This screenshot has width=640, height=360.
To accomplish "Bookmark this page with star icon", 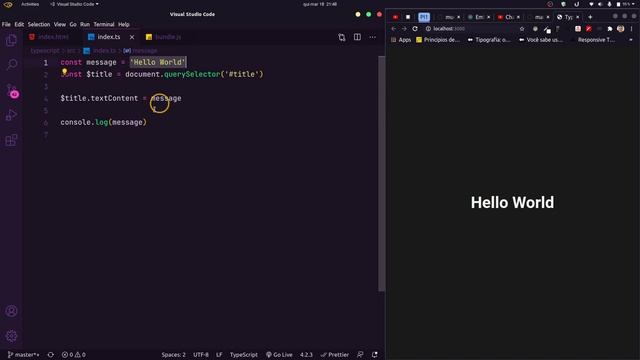I will [x=522, y=29].
